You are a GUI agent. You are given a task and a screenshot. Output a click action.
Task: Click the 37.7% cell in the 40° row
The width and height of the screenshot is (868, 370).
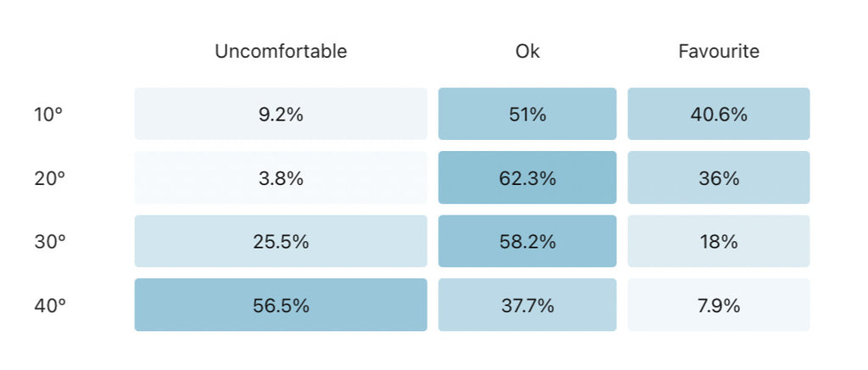[x=527, y=306]
